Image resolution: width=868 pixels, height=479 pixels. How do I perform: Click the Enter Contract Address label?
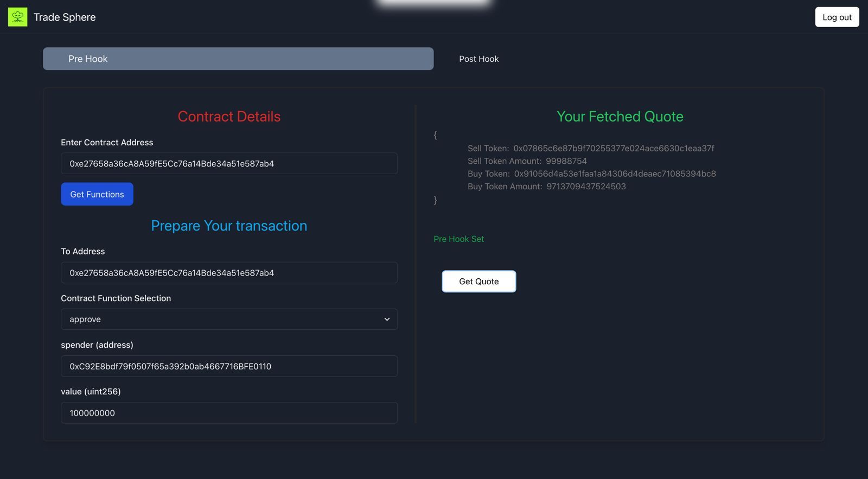pos(107,142)
